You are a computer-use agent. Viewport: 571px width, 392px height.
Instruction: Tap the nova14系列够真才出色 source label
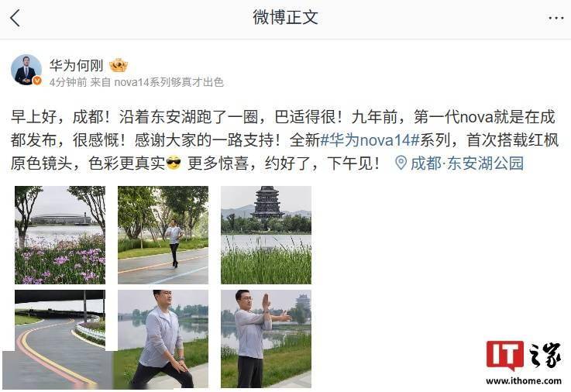point(169,82)
